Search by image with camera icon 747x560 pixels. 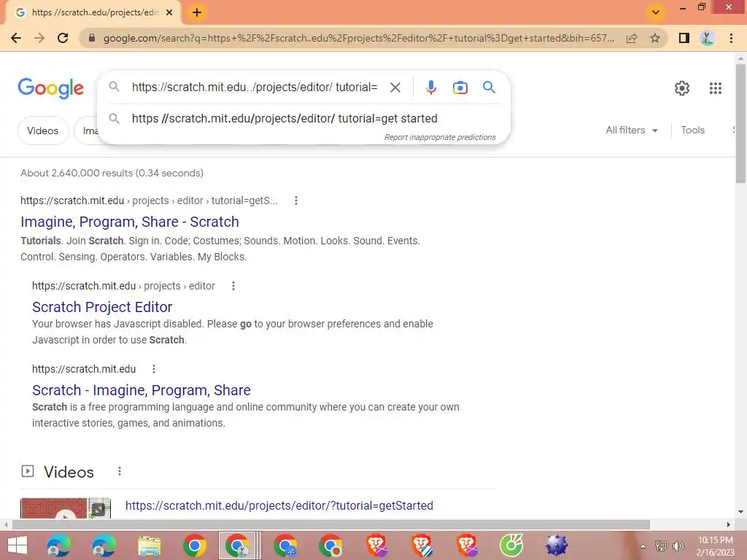(x=460, y=87)
